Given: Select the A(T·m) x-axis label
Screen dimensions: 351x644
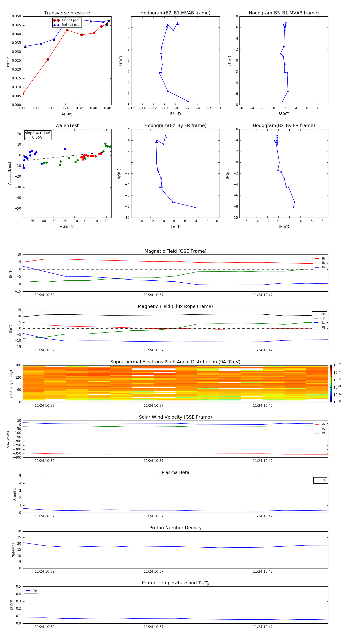Looking at the screenshot, I should click(67, 114).
